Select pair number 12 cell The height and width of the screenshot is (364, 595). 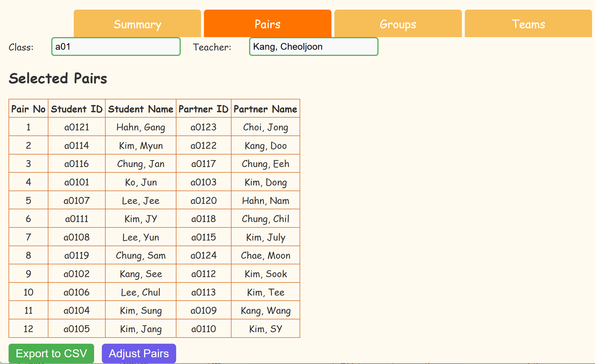[28, 329]
